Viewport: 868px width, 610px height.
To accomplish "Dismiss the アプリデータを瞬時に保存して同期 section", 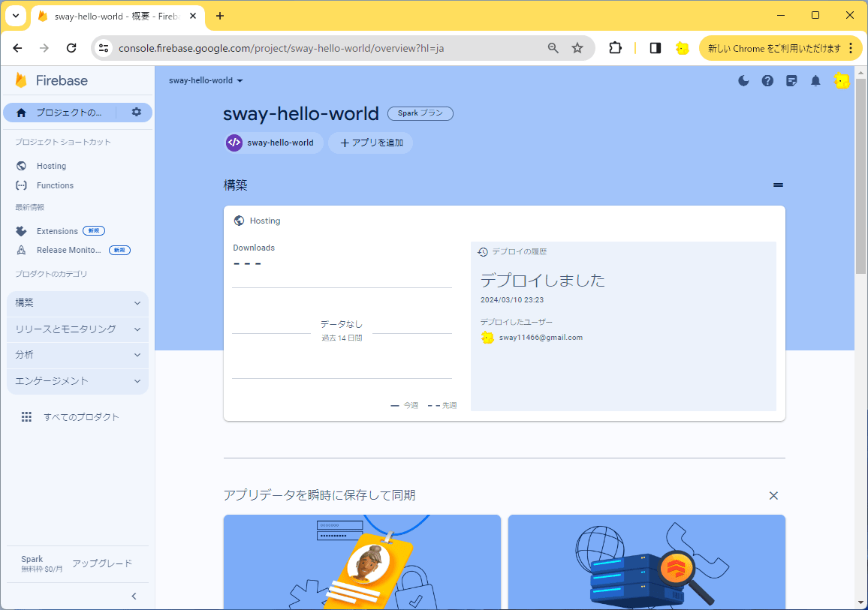I will pos(773,495).
